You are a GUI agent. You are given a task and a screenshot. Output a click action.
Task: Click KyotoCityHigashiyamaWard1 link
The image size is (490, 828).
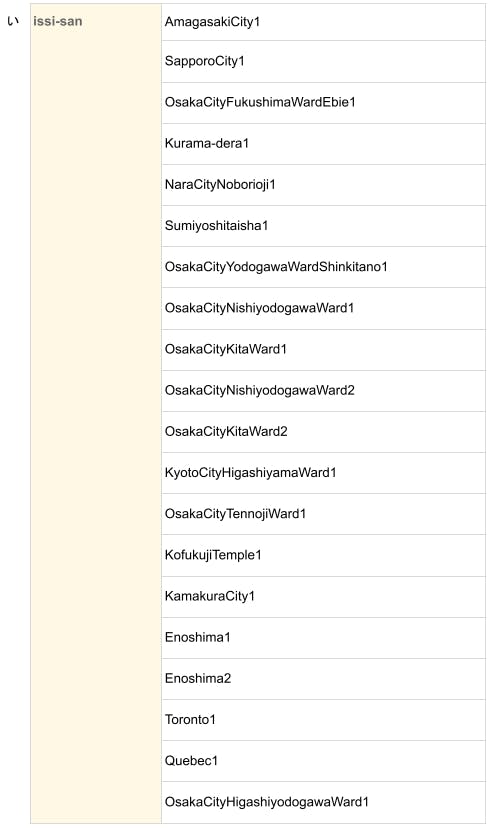[x=250, y=473]
